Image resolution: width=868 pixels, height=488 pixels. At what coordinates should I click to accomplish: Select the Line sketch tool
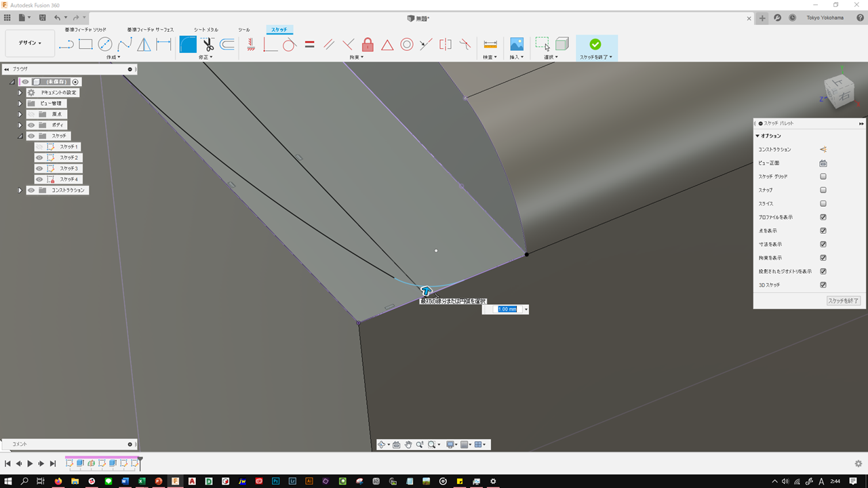66,45
